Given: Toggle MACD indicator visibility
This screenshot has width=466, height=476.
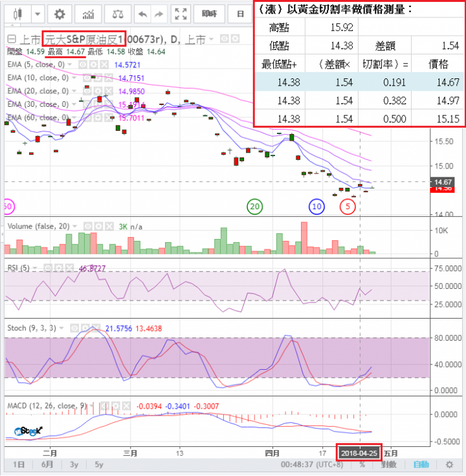Looking at the screenshot, I should click(105, 406).
